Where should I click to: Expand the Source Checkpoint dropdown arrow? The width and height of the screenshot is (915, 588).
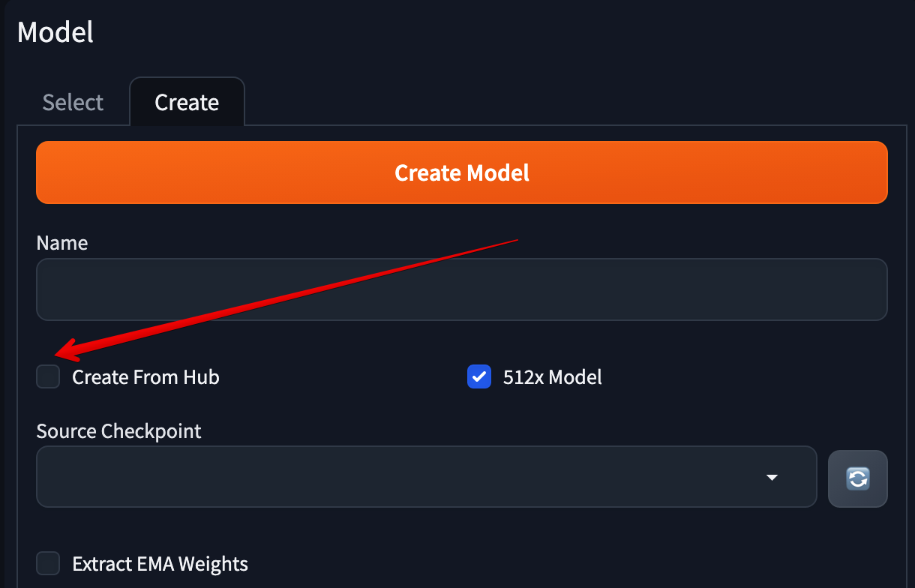pyautogui.click(x=772, y=478)
